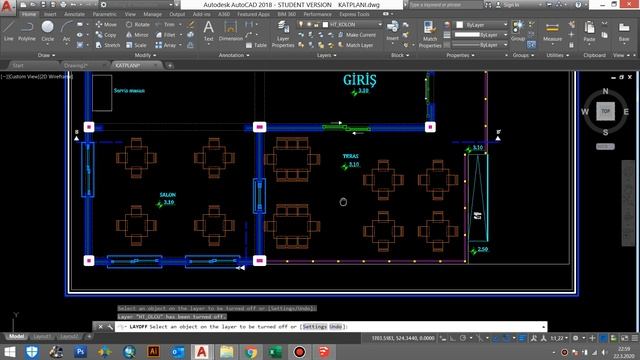Viewport: 640px width, 360px height.
Task: Click Make Current layer button
Action: 357,35
